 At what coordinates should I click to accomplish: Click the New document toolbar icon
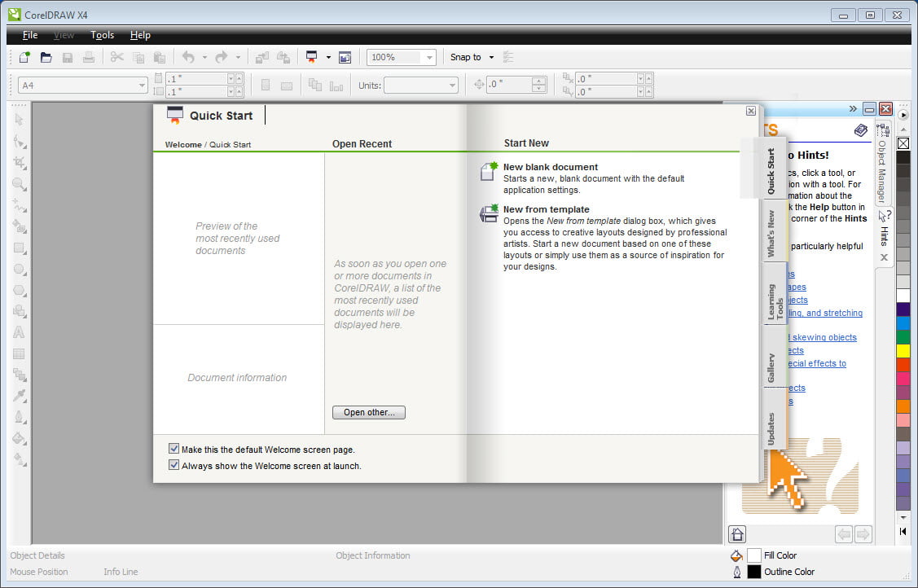24,57
